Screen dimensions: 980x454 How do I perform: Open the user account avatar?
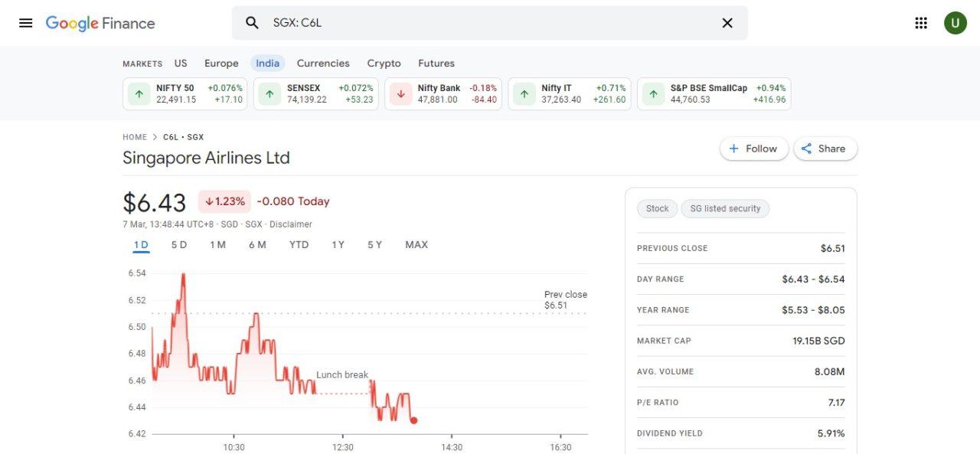[x=955, y=23]
